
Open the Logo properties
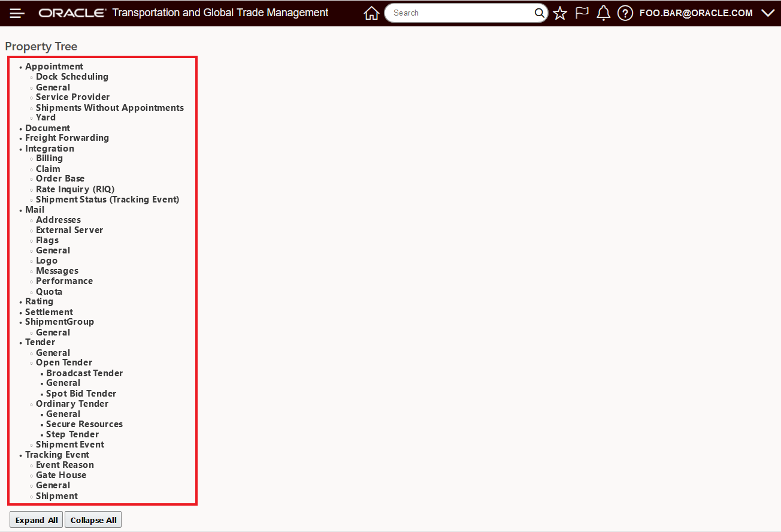click(47, 261)
